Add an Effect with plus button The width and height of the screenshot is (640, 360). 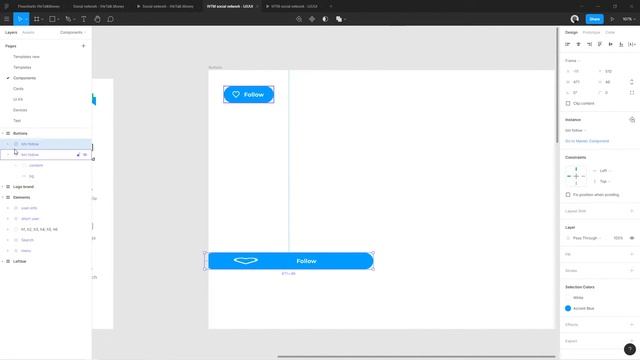(632, 325)
